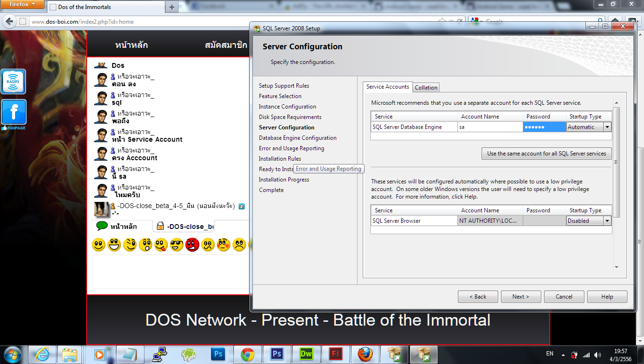Insert the sad frowning emoticon

click(239, 245)
